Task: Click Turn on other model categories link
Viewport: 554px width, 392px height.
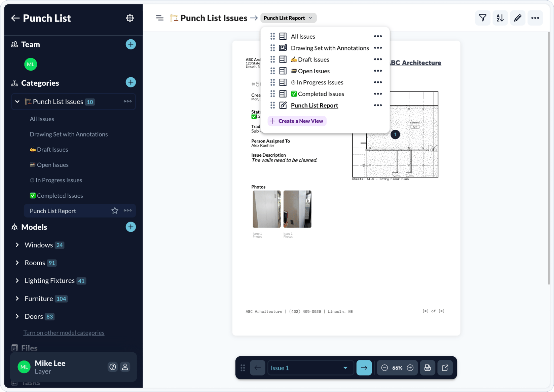Action: 64,333
